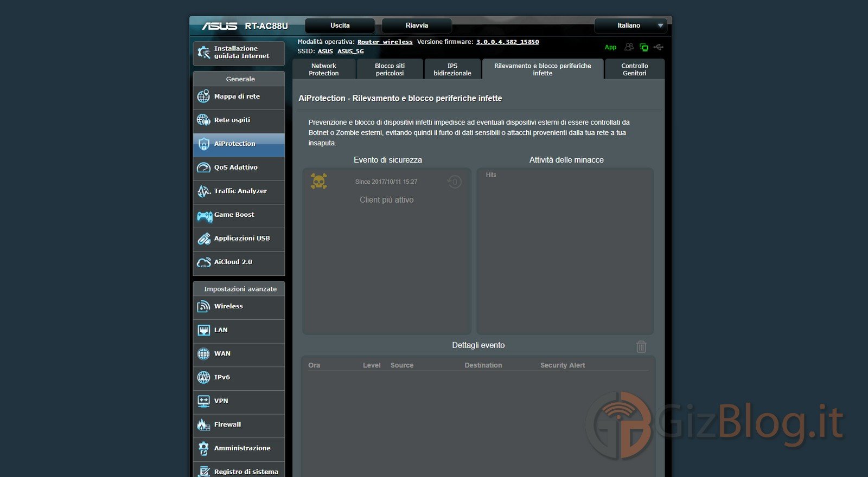The image size is (868, 477).
Task: Click the USB status icon in header
Action: [659, 47]
